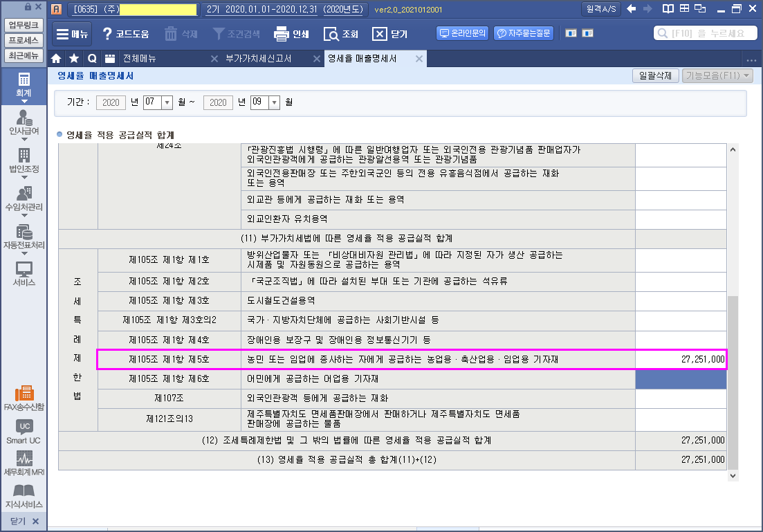This screenshot has width=763, height=532.
Task: Expand arrow under 회계
Action: tap(24, 101)
